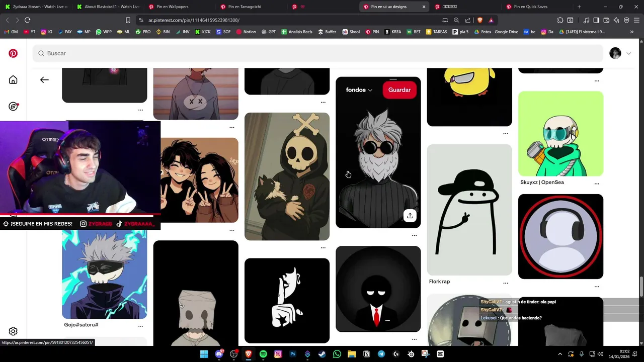Viewport: 644px width, 362px height.
Task: Open volume control in system tray
Action: [600, 354]
